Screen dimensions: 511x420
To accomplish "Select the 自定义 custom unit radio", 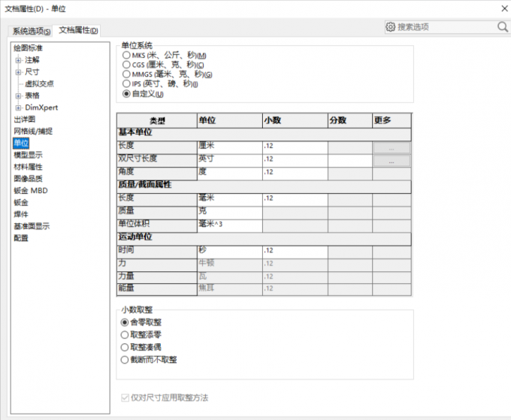I will 126,94.
